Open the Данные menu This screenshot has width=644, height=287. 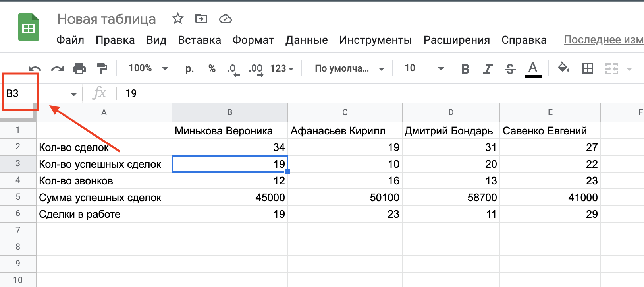[307, 40]
